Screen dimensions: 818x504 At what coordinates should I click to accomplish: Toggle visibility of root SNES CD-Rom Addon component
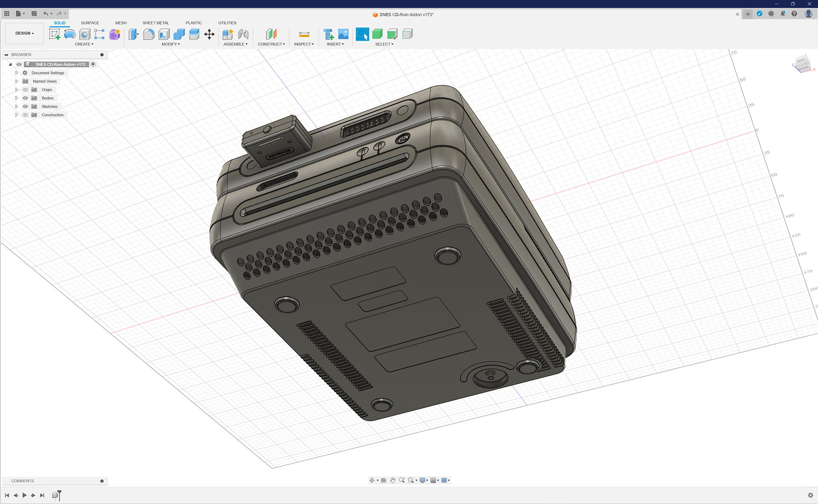tap(19, 64)
